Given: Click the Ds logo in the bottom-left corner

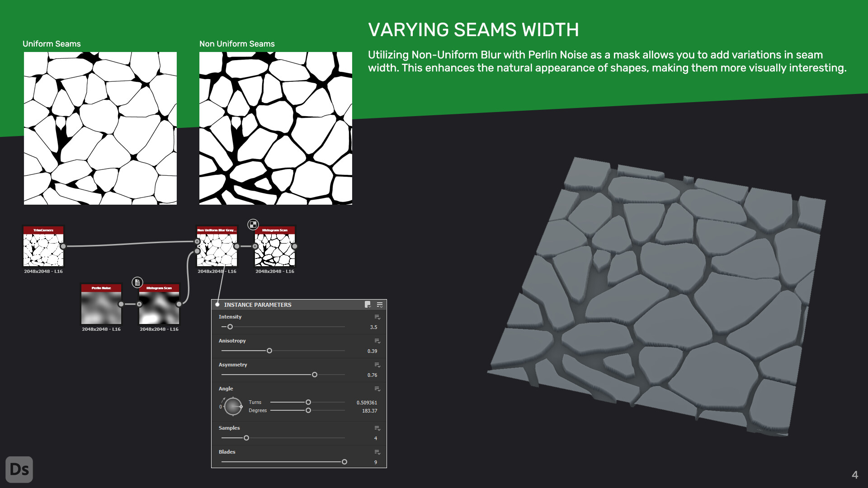Looking at the screenshot, I should point(19,469).
